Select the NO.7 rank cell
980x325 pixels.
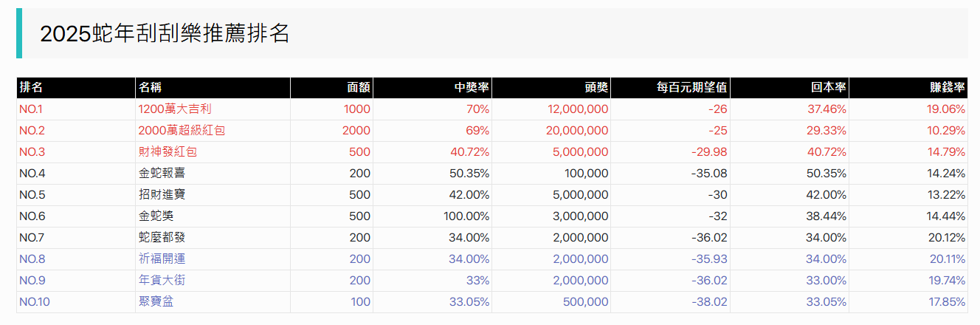coord(76,238)
